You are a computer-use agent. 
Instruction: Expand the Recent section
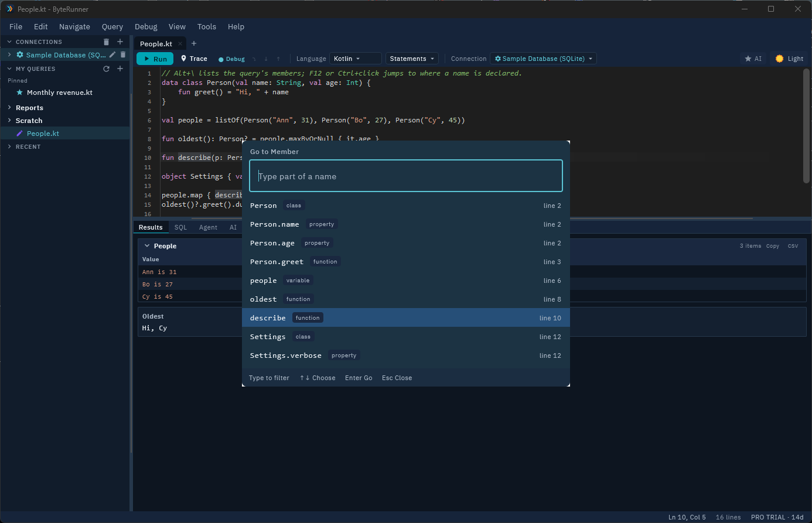click(9, 147)
